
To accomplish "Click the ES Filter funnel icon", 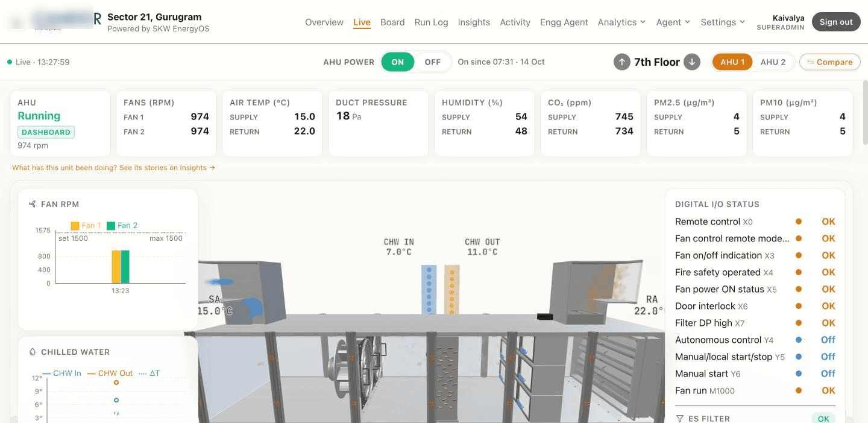I will click(x=680, y=418).
